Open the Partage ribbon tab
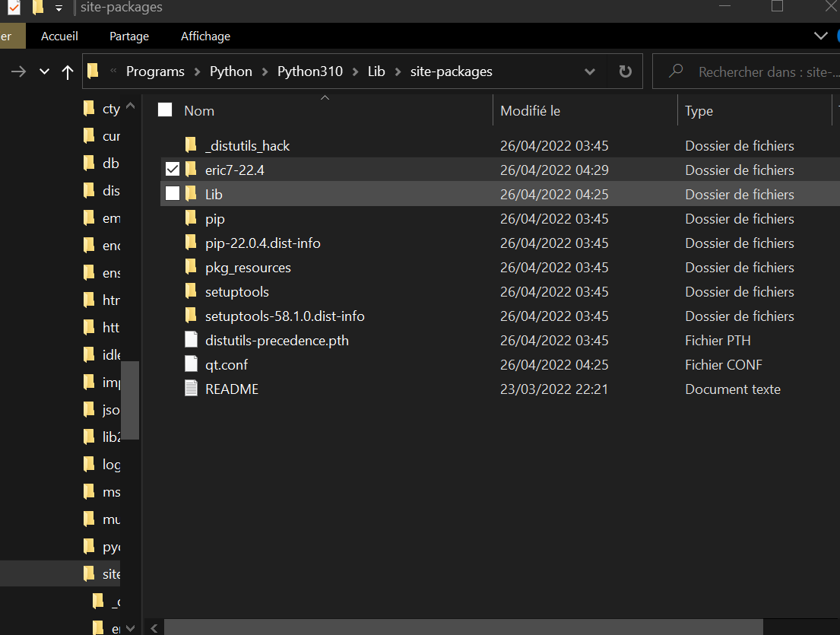The width and height of the screenshot is (840, 635). pyautogui.click(x=129, y=36)
